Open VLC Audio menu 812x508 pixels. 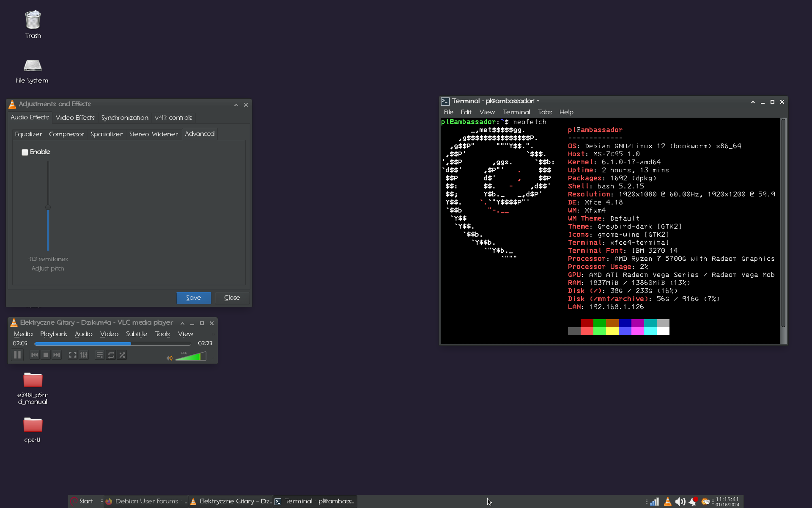84,334
